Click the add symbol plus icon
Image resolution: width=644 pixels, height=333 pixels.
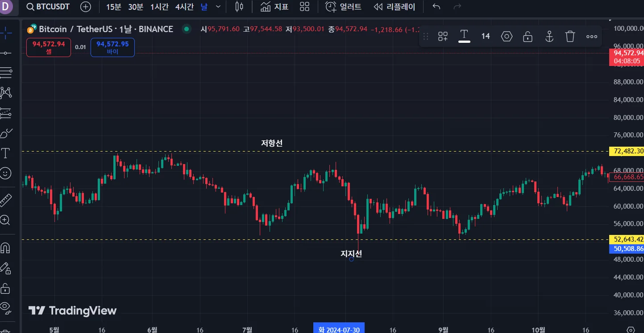(x=85, y=7)
